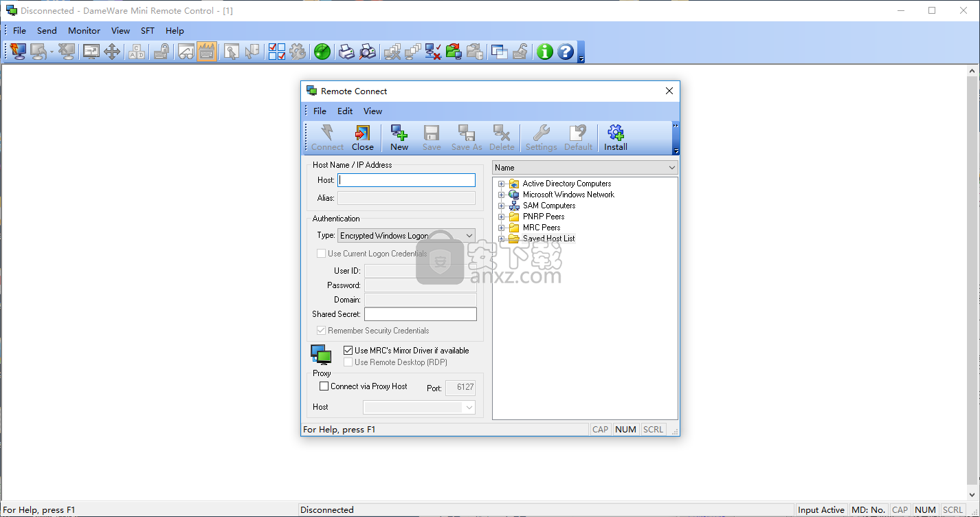Click the network computers with red X icon
The height and width of the screenshot is (517, 980).
tap(433, 52)
